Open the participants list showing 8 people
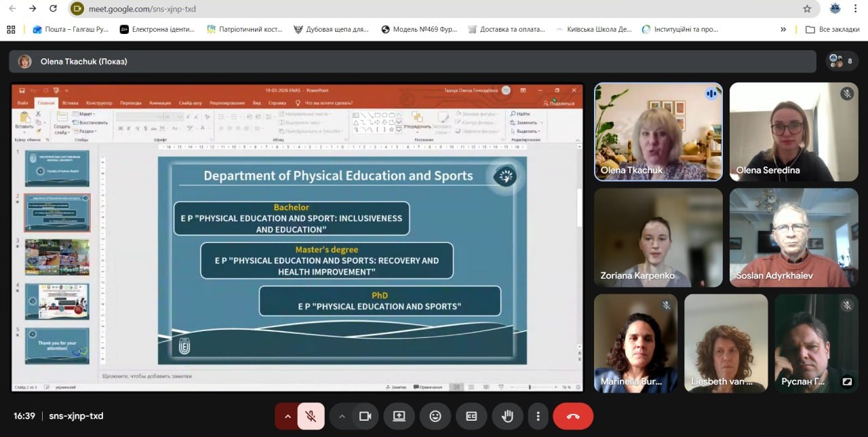The image size is (868, 437). pos(841,61)
